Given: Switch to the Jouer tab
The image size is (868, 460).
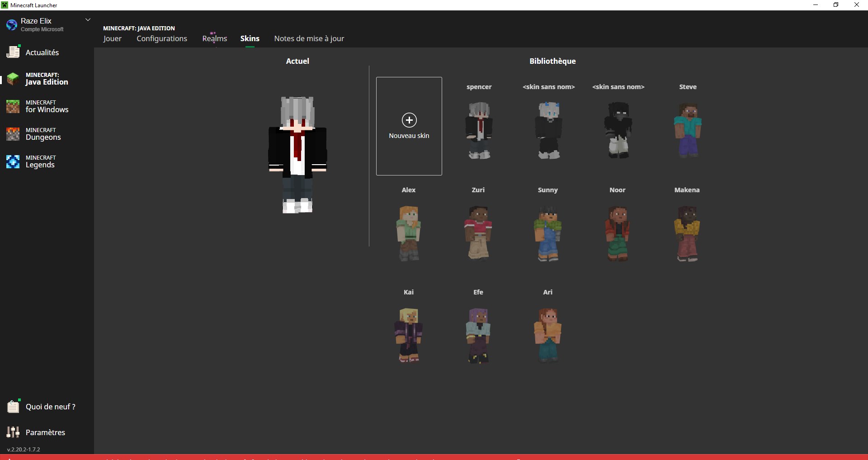Looking at the screenshot, I should pos(112,38).
